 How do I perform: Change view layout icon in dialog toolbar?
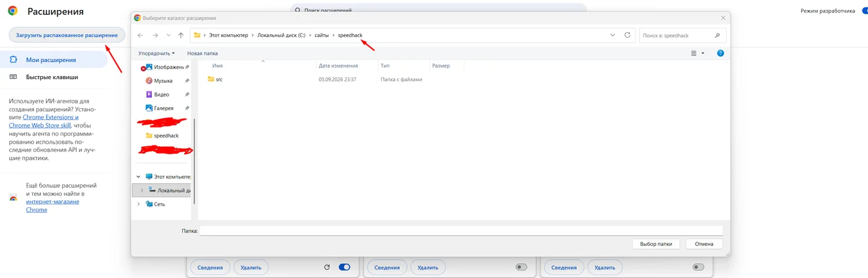pyautogui.click(x=694, y=53)
